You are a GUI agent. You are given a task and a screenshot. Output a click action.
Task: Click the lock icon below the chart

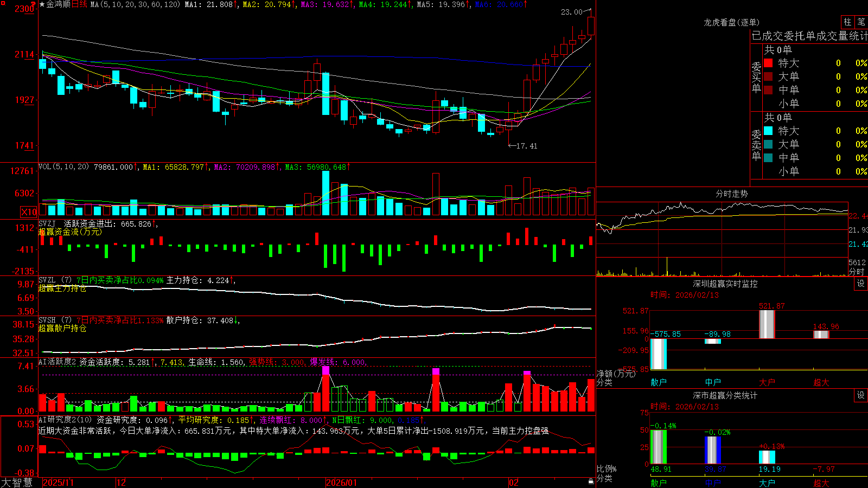(x=591, y=481)
